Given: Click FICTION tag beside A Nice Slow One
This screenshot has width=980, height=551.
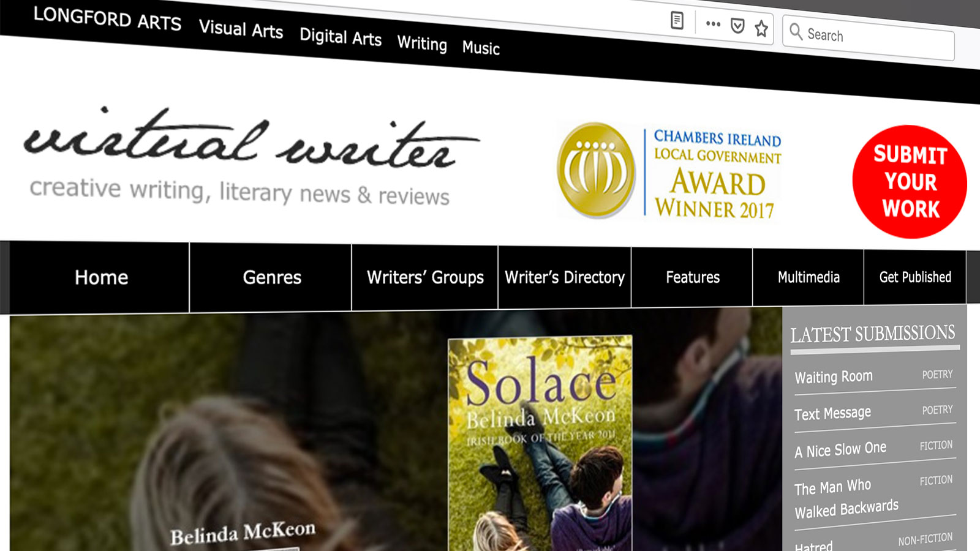Looking at the screenshot, I should coord(936,445).
